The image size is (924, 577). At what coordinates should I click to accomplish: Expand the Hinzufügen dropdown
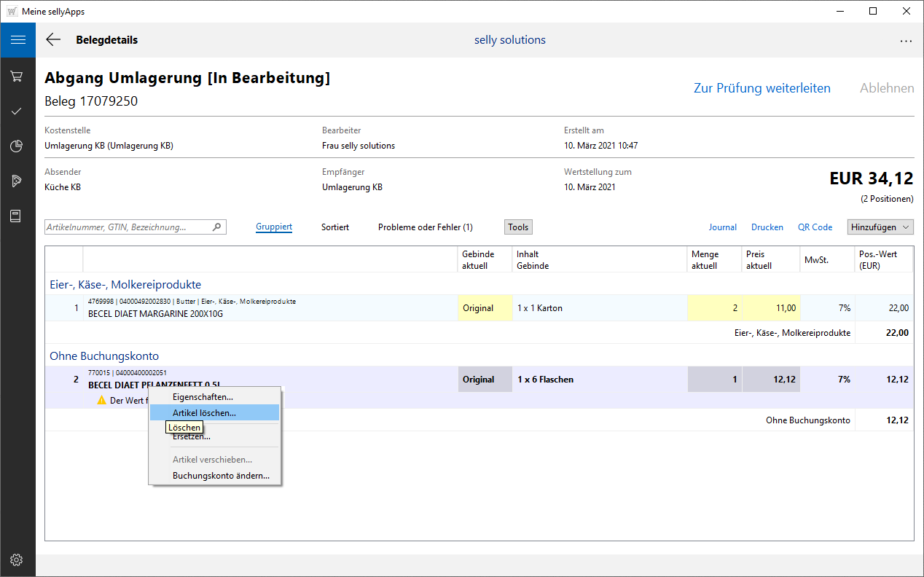[x=880, y=227]
